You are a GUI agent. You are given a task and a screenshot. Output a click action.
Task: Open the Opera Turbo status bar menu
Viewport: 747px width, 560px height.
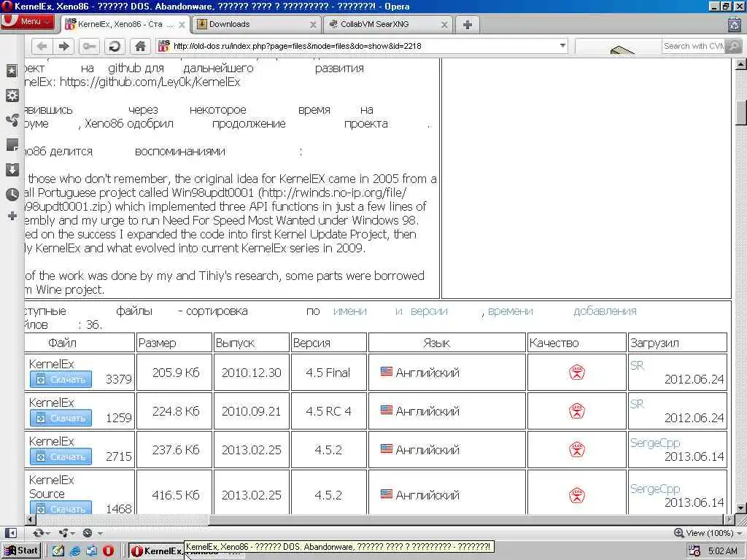click(x=91, y=533)
